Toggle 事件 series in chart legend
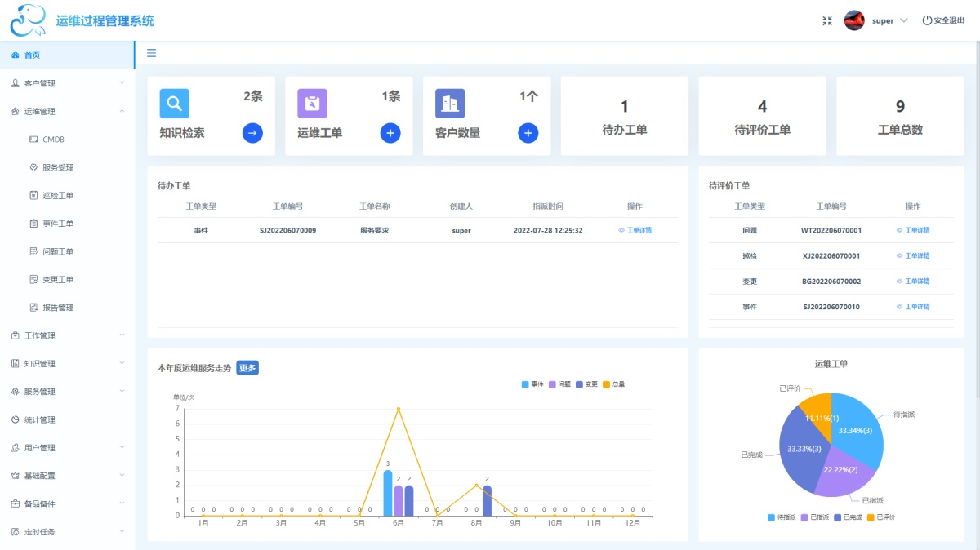The width and height of the screenshot is (980, 550). (532, 384)
